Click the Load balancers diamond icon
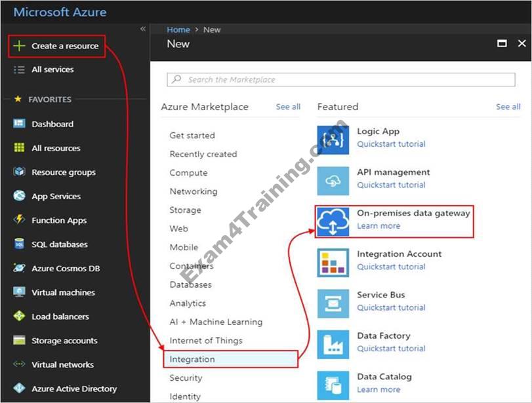532x403 pixels. [19, 316]
